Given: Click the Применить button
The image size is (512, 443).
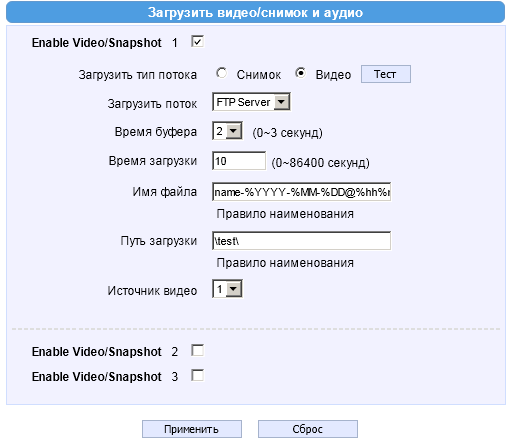Looking at the screenshot, I should (192, 429).
